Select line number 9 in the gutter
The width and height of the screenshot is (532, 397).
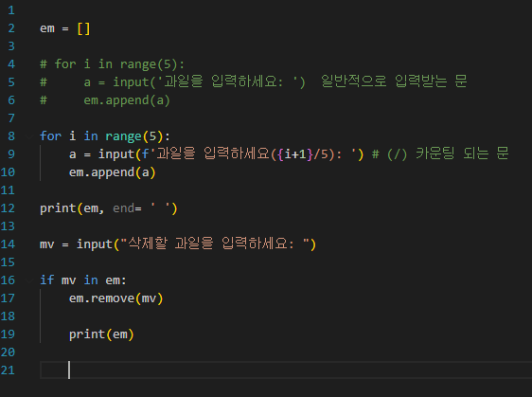(x=11, y=154)
